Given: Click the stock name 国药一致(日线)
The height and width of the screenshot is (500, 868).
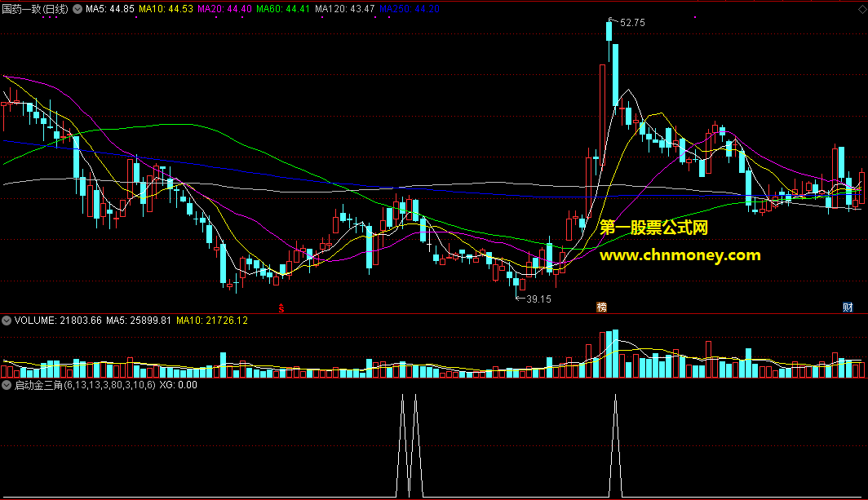Looking at the screenshot, I should tap(35, 9).
